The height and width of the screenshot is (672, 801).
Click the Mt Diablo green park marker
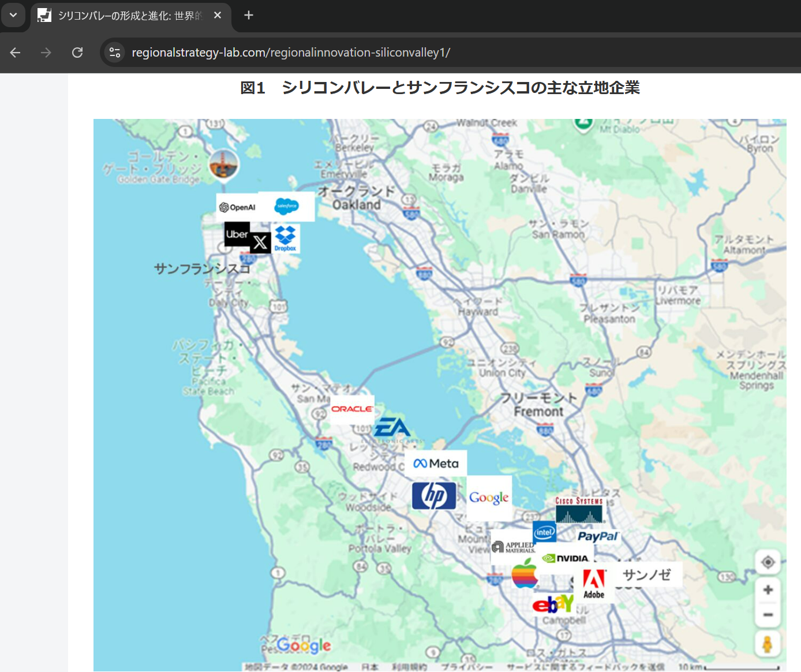(583, 124)
